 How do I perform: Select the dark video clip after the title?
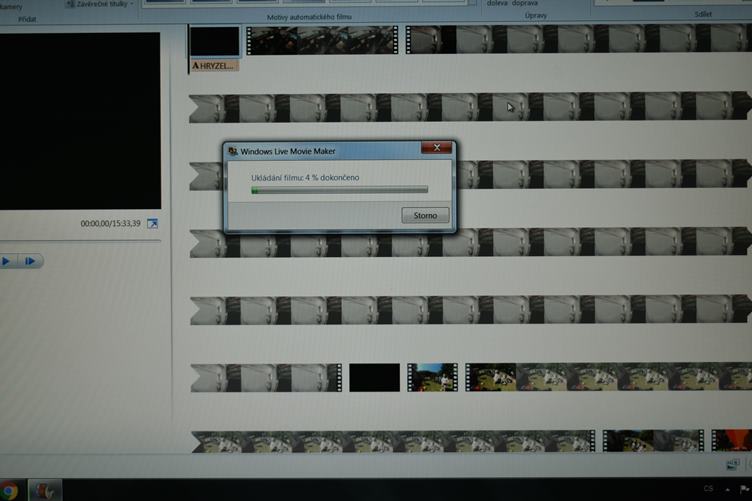tap(322, 40)
